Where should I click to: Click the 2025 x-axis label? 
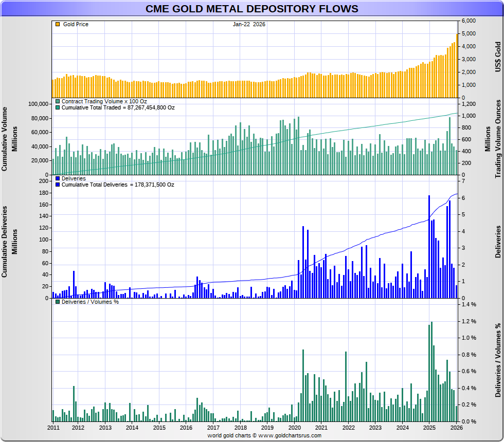coord(429,428)
